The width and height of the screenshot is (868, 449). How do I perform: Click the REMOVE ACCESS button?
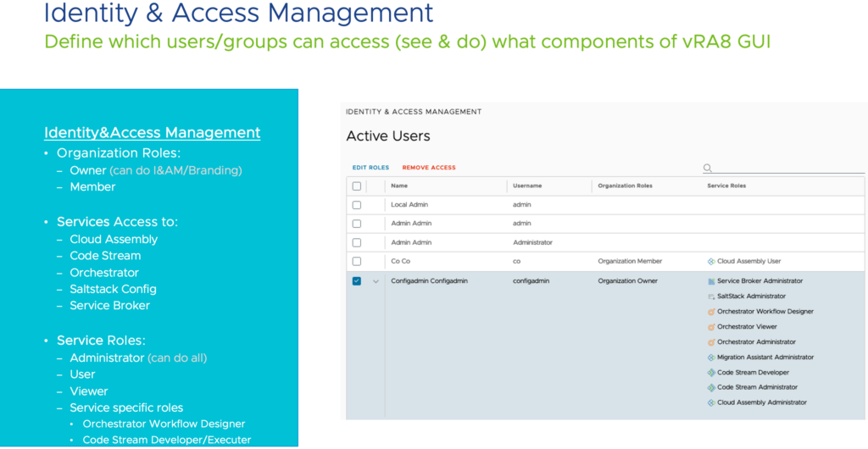[429, 168]
